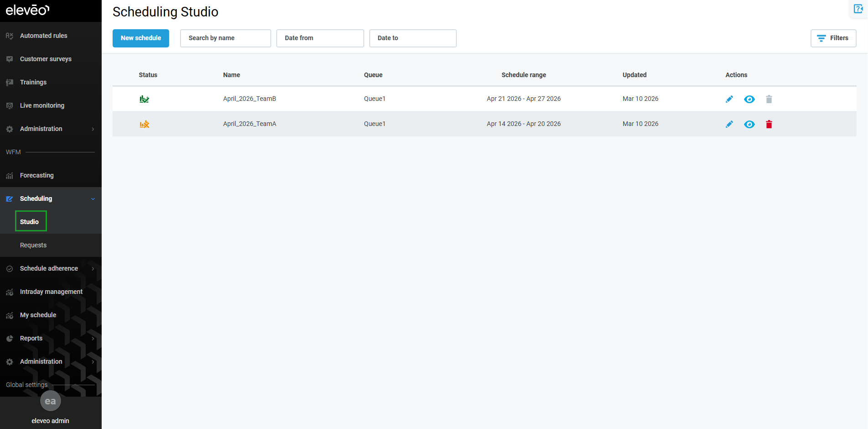The height and width of the screenshot is (429, 868).
Task: Select the April_2026_TeamA name cell
Action: [x=250, y=124]
